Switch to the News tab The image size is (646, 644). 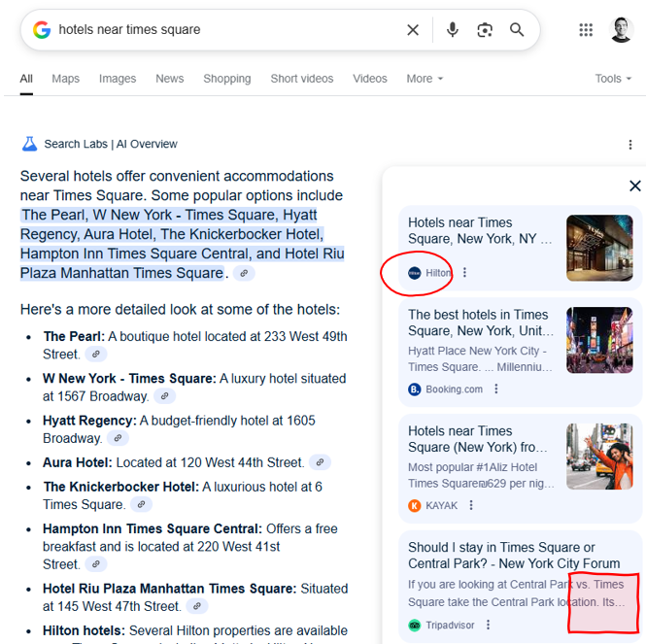pos(170,79)
